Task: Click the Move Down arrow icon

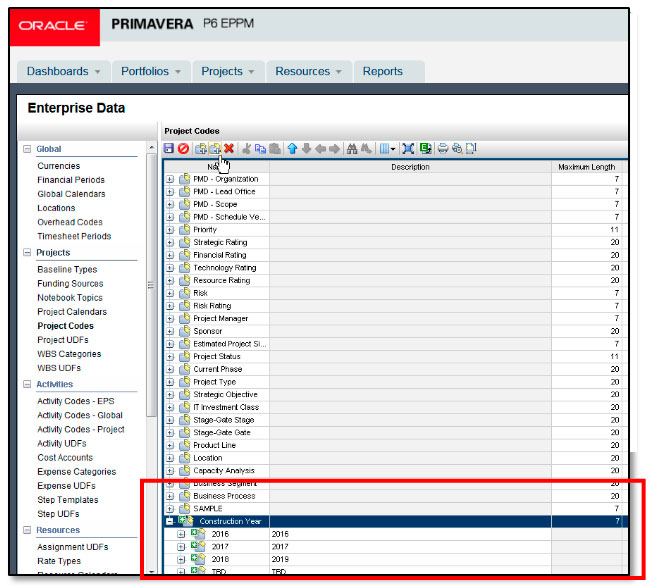Action: click(306, 148)
